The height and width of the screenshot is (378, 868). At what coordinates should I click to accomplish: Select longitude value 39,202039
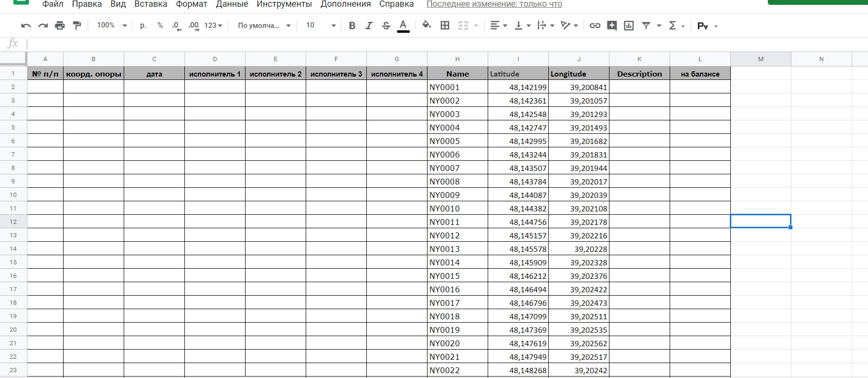click(x=579, y=195)
